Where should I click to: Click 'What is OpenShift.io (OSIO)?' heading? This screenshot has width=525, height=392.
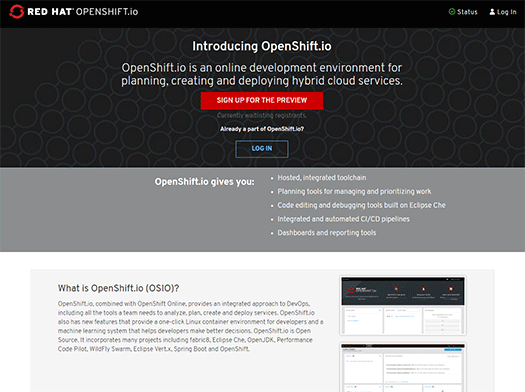[119, 288]
